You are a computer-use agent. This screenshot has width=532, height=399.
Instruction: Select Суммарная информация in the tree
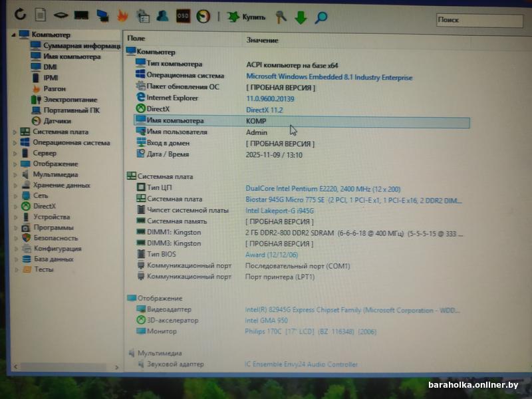(81, 45)
